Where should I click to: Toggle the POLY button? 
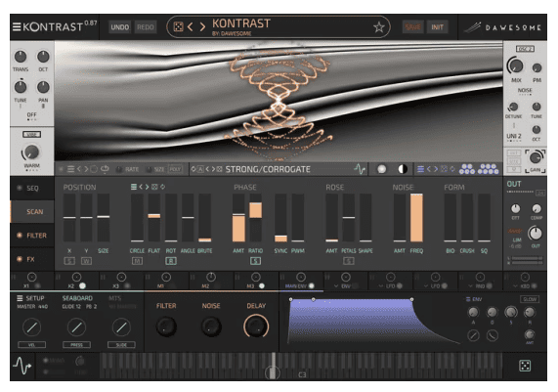pyautogui.click(x=175, y=169)
